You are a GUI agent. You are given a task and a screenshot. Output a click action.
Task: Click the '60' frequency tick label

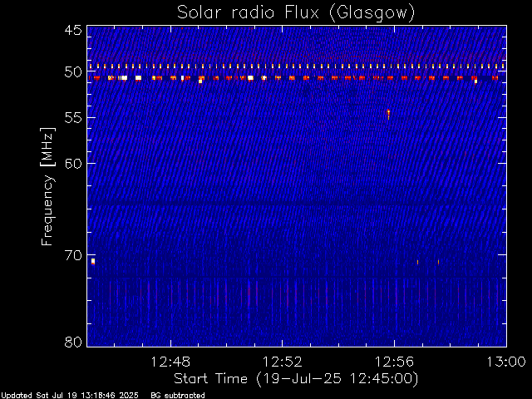(x=73, y=163)
